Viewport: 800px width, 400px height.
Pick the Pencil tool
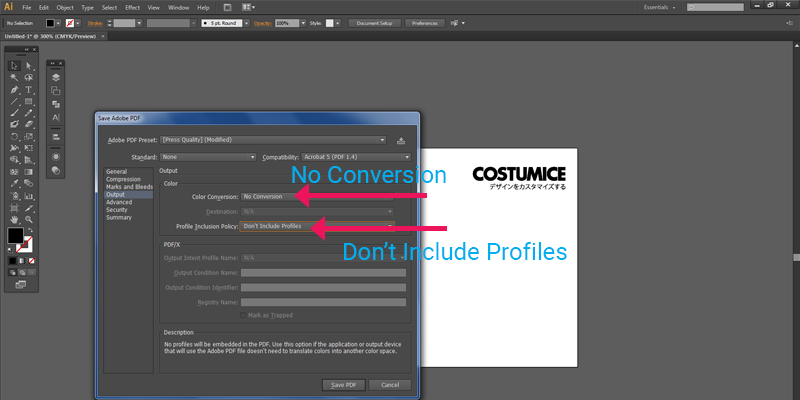point(29,113)
